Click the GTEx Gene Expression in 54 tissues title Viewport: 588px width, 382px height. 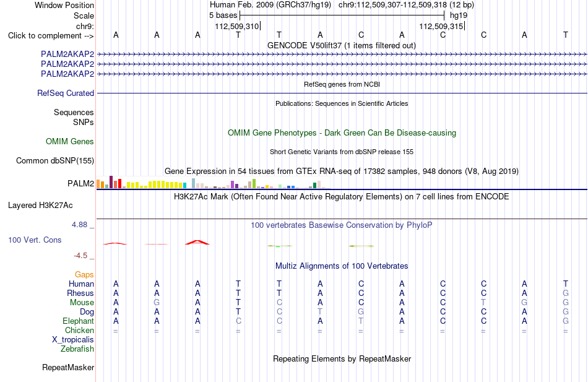[x=342, y=171]
